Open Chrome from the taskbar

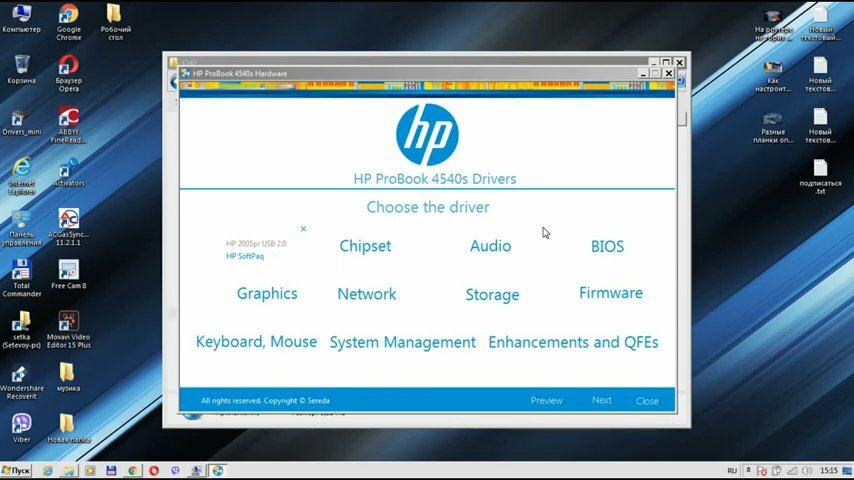[132, 471]
